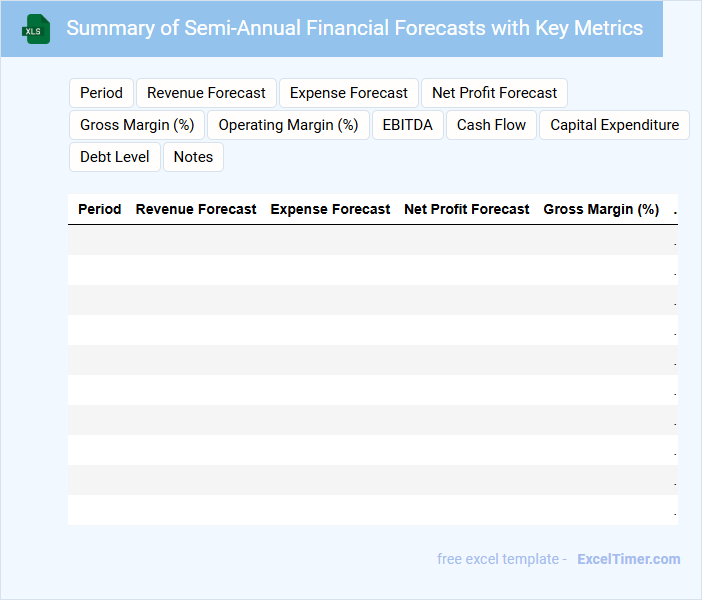Click the page title heading text

click(354, 28)
